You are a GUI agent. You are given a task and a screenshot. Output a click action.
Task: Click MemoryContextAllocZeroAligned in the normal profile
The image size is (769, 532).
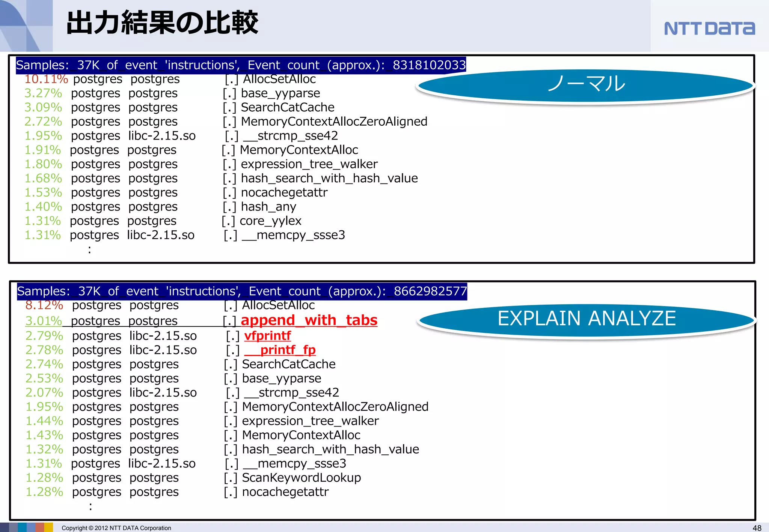(x=334, y=122)
